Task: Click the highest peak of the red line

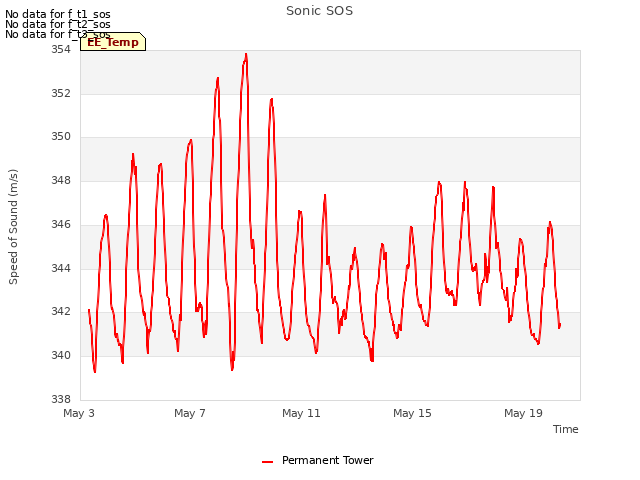Action: click(x=246, y=54)
